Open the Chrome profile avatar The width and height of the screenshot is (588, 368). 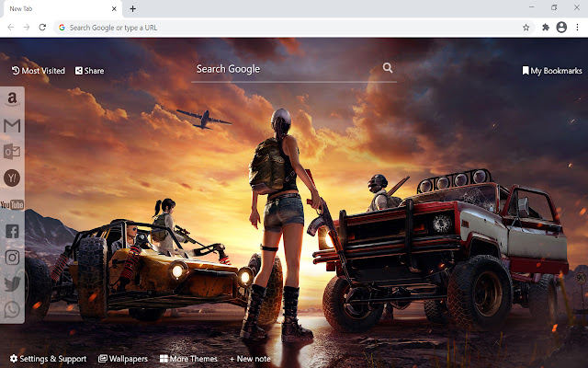[x=561, y=27]
